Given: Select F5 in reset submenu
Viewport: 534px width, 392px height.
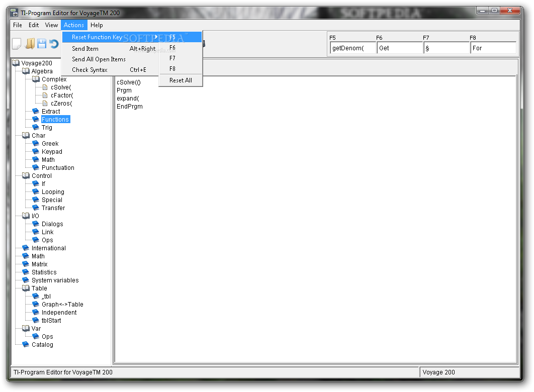Looking at the screenshot, I should pyautogui.click(x=181, y=37).
